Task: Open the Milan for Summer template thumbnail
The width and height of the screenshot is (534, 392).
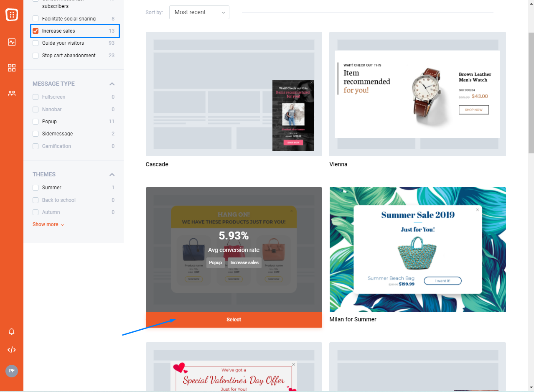Action: coord(418,249)
